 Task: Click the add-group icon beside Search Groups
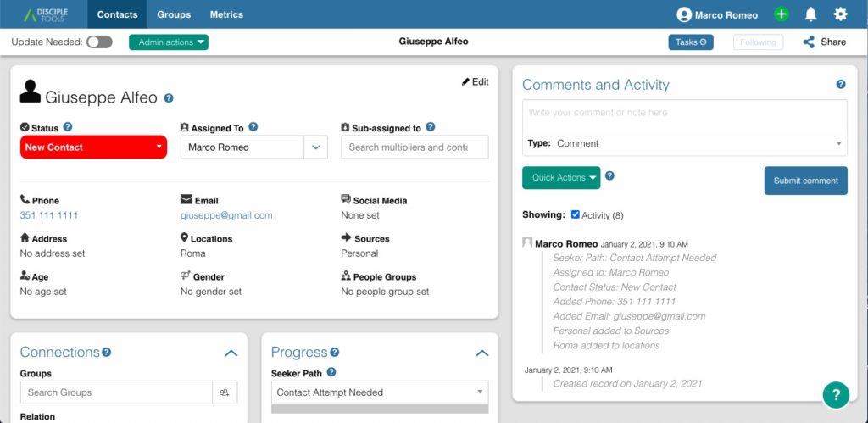(225, 392)
